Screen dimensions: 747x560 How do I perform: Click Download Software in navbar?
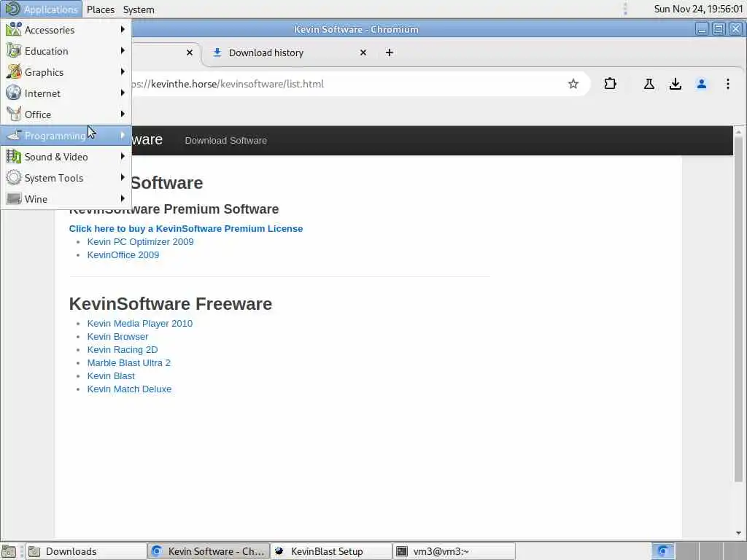click(x=226, y=141)
